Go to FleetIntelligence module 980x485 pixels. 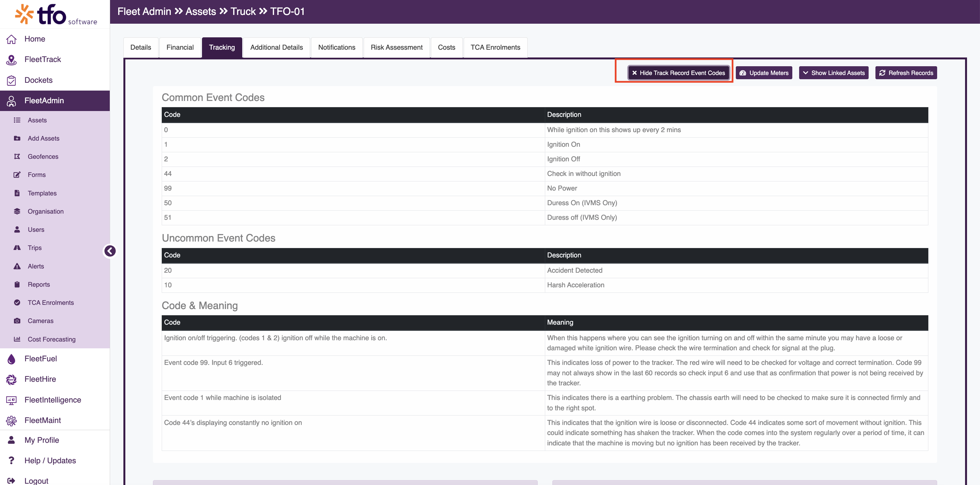click(x=53, y=400)
